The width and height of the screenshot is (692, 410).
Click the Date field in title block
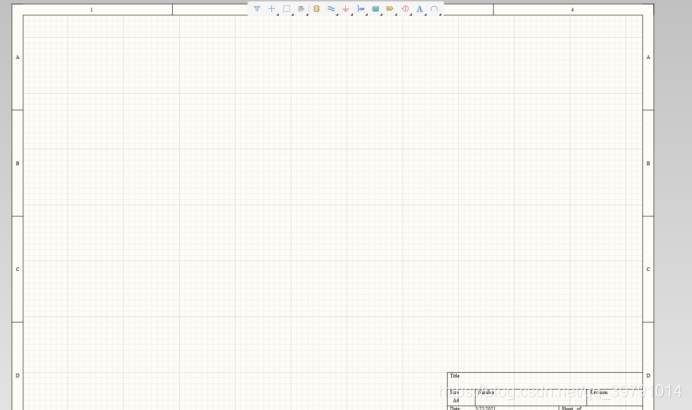tap(455, 407)
